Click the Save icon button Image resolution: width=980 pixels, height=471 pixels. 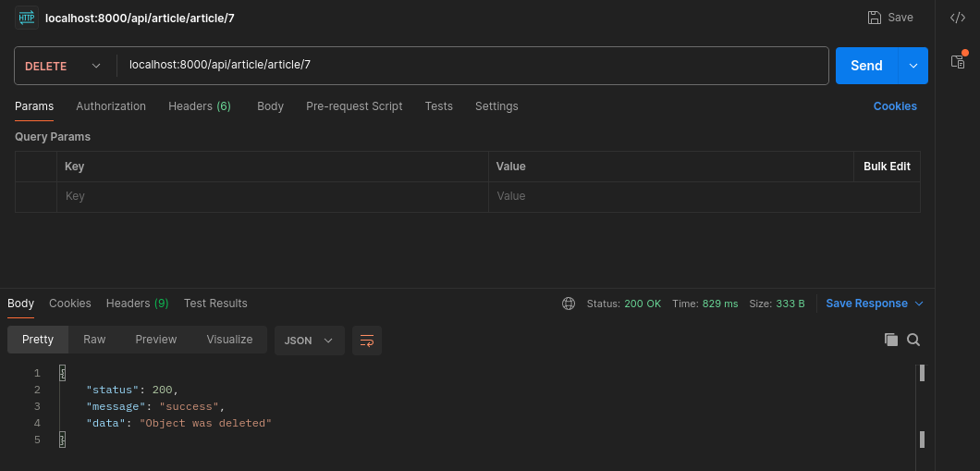(890, 18)
